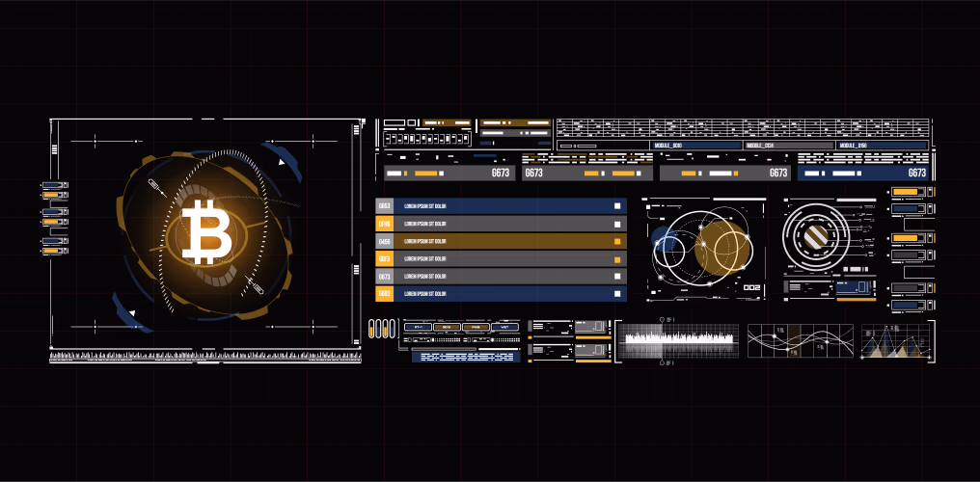Toggle the white checkbox in the bottom blue row
The height and width of the screenshot is (482, 980).
pos(617,293)
